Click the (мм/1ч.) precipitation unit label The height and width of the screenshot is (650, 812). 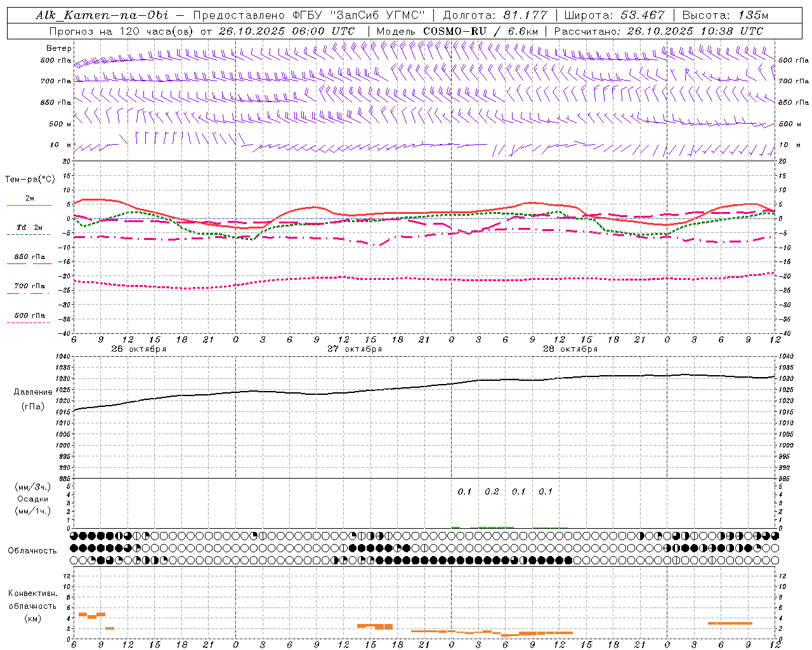coord(32,511)
